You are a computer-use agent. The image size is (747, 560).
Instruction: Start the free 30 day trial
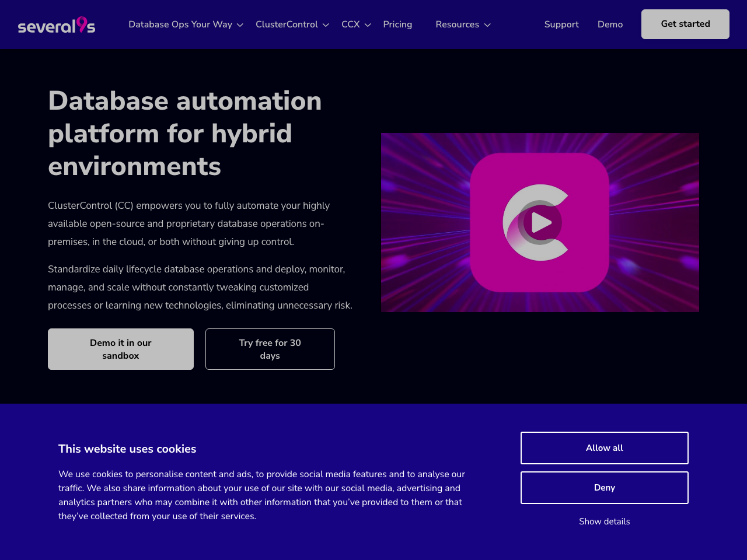point(270,349)
